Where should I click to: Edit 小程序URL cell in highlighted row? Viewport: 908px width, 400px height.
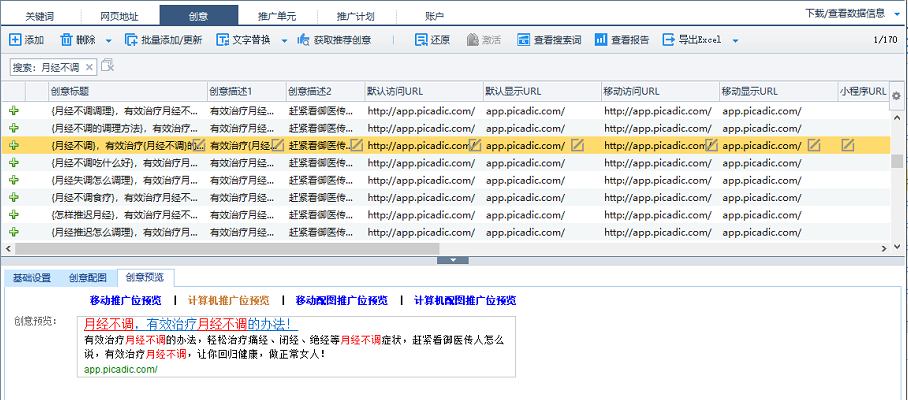[x=848, y=145]
